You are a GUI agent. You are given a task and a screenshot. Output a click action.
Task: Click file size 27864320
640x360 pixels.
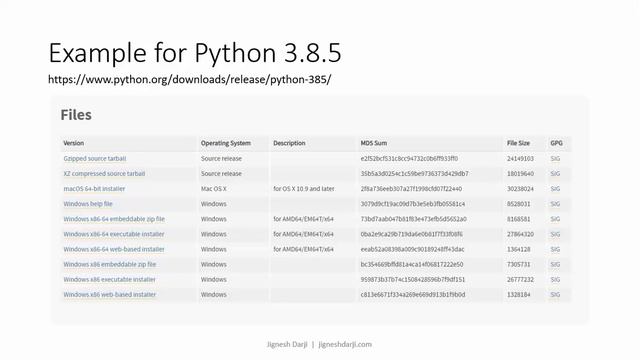tap(520, 234)
